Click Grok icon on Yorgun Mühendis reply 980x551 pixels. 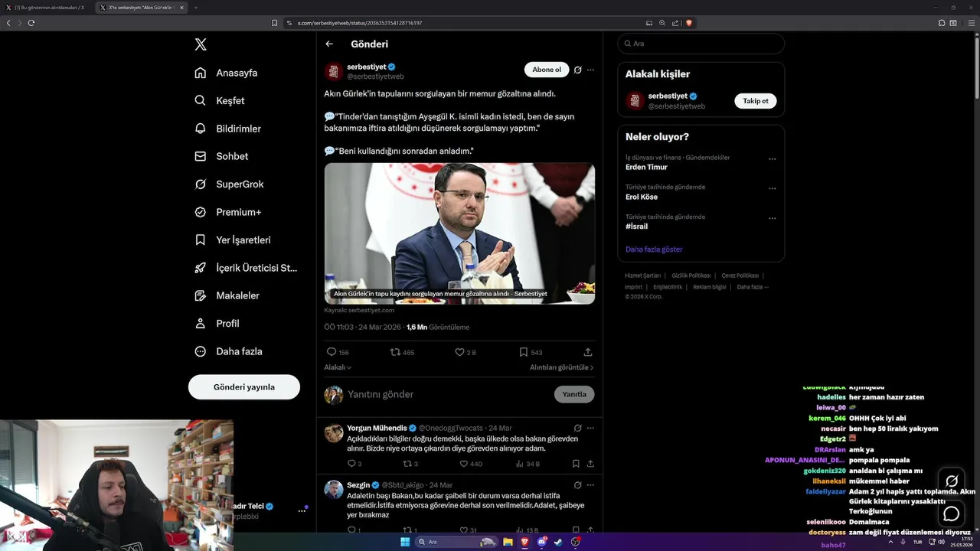click(578, 428)
